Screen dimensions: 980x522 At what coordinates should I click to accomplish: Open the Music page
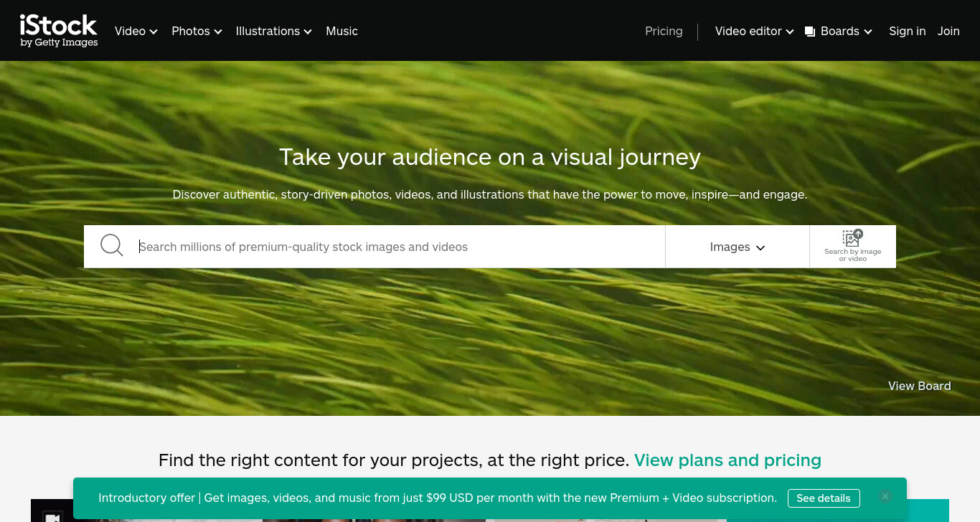tap(341, 32)
